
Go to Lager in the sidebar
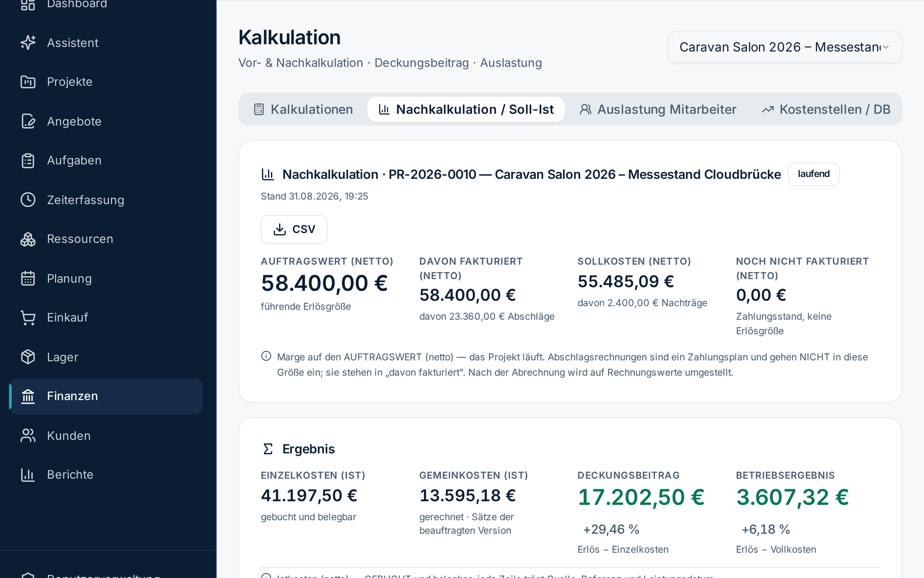[106, 357]
